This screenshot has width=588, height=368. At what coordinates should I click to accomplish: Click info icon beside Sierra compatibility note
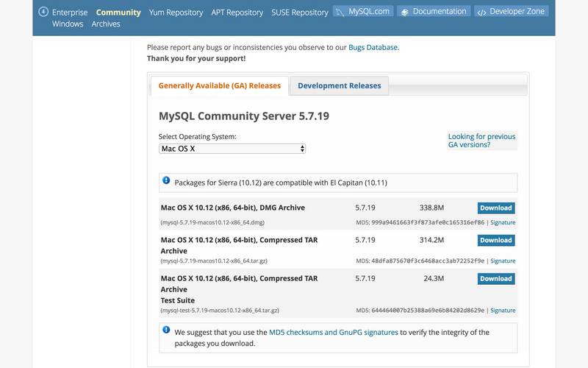(166, 180)
